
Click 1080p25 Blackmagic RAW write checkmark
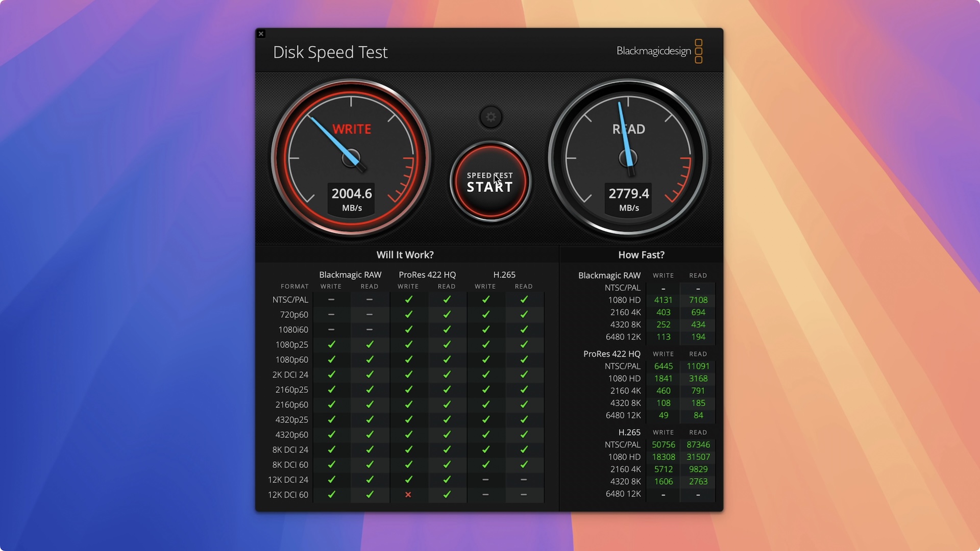(x=331, y=344)
